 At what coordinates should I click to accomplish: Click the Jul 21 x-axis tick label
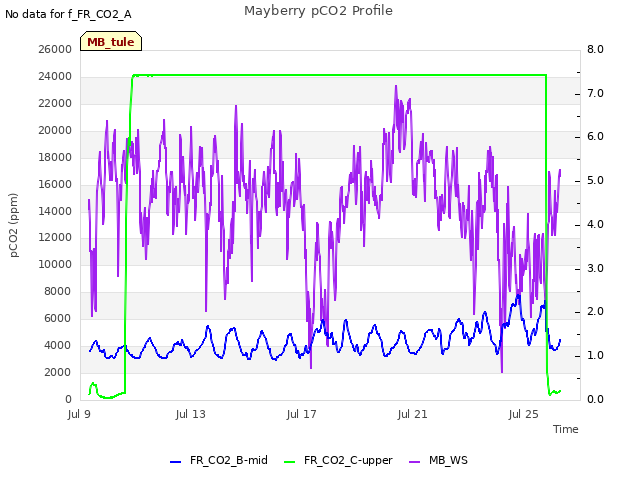[x=413, y=414]
